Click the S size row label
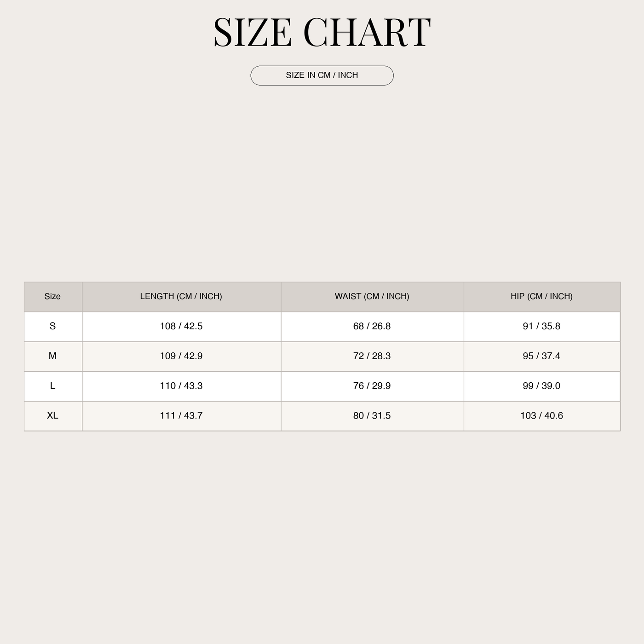Screen dimensions: 644x644 tap(53, 327)
